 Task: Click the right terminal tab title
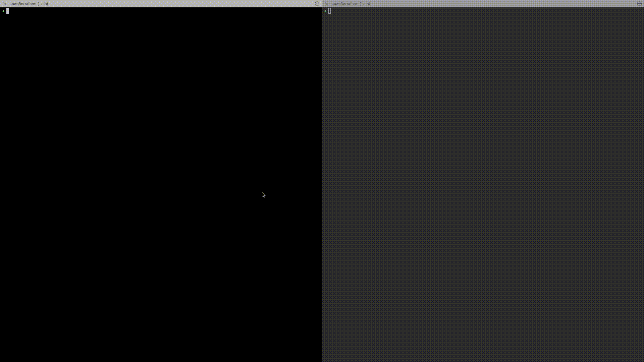pyautogui.click(x=352, y=4)
